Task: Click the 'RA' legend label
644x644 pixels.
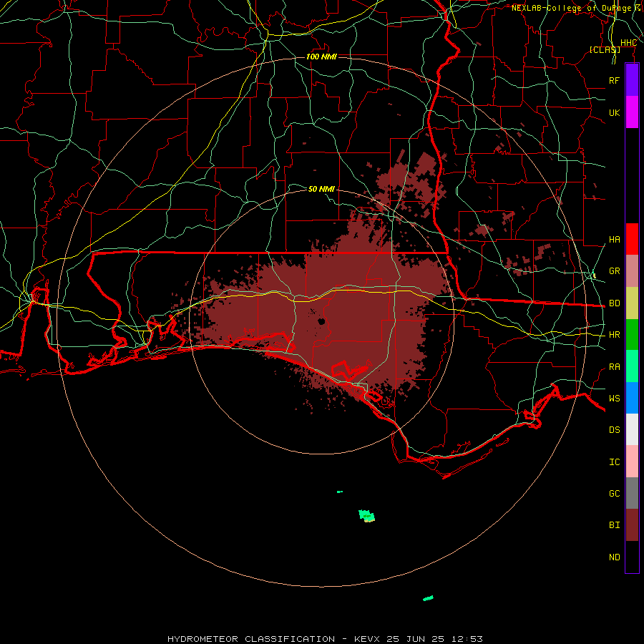Action: click(614, 367)
